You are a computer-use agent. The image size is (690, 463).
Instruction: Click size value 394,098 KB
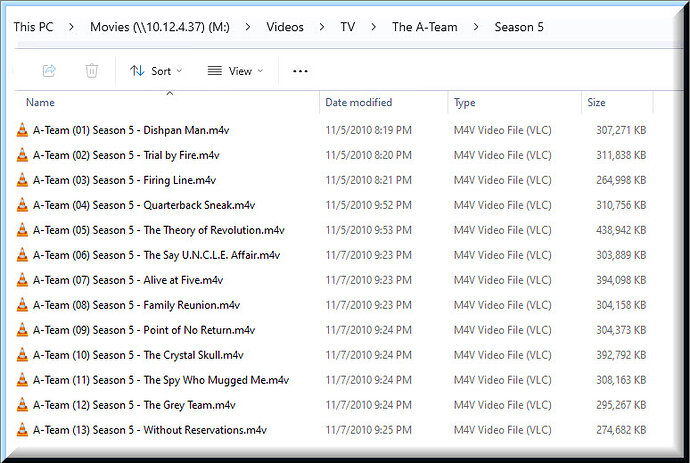coord(621,280)
